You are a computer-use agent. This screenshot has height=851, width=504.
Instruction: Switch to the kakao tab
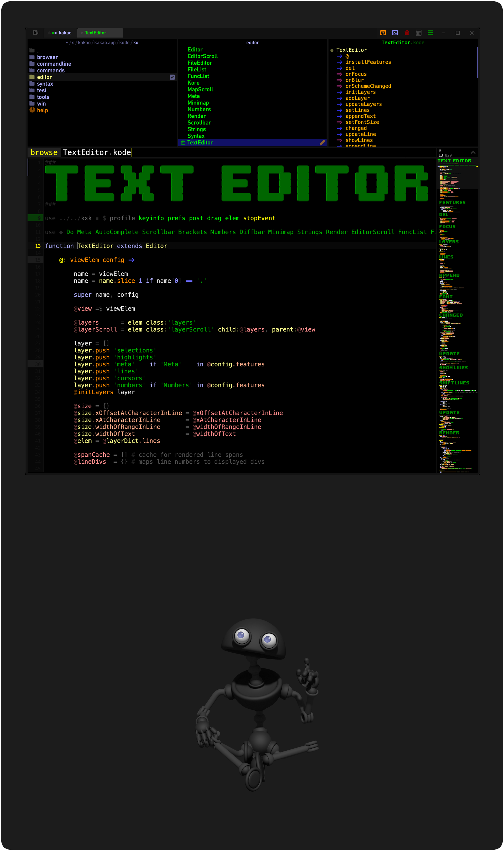click(x=60, y=33)
